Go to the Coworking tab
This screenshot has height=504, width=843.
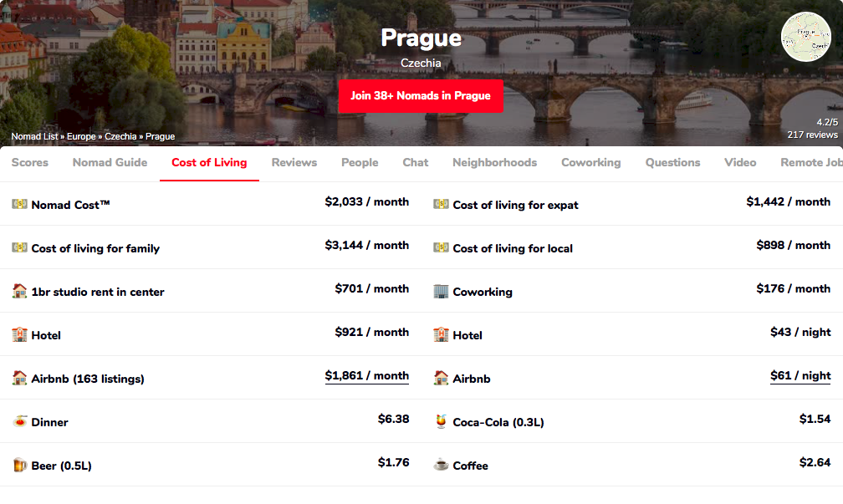pyautogui.click(x=590, y=162)
